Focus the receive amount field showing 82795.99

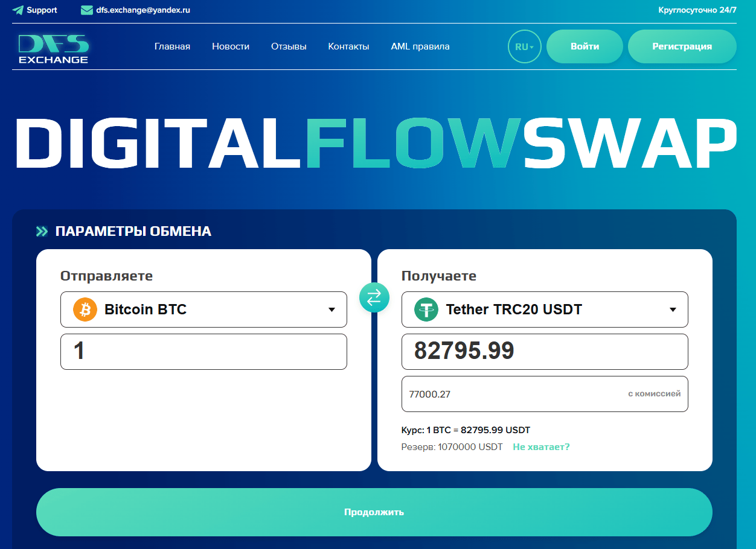545,351
